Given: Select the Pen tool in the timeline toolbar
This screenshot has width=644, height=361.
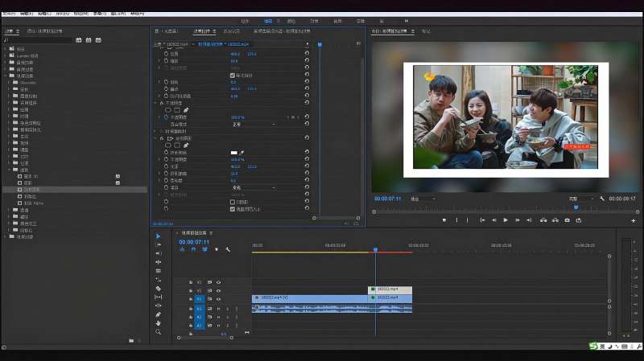Looking at the screenshot, I should pos(159,314).
